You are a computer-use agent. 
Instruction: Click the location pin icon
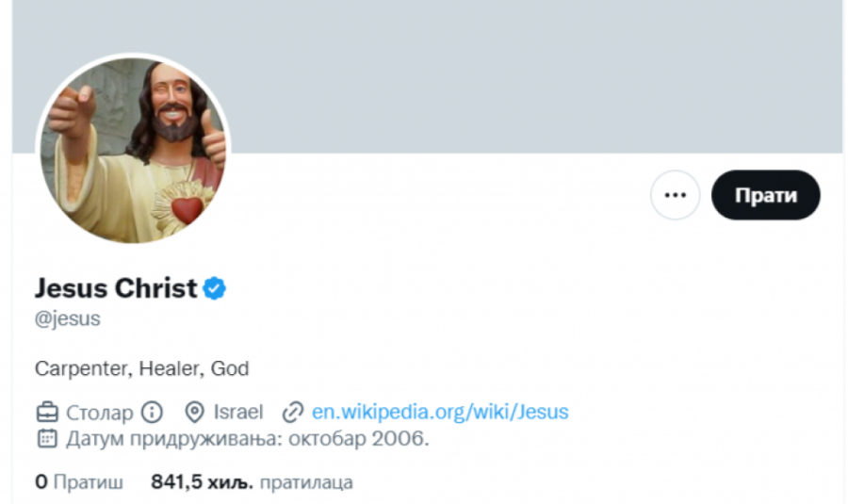click(x=195, y=413)
